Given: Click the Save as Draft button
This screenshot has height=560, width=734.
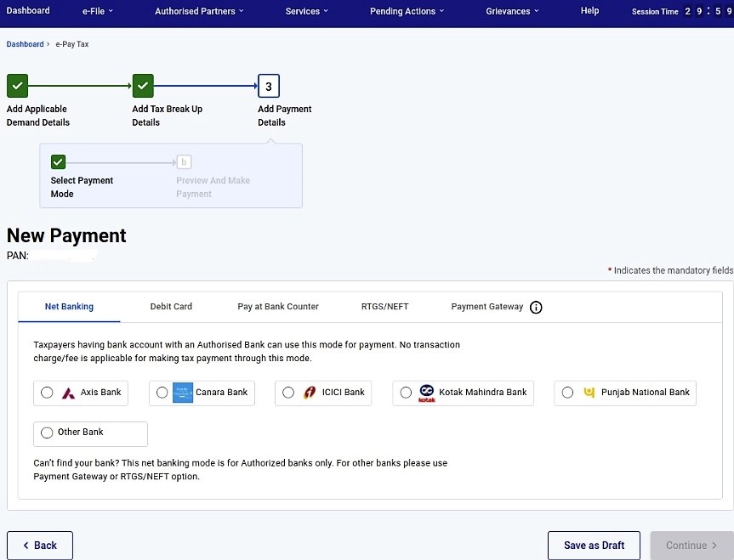Looking at the screenshot, I should (x=594, y=545).
